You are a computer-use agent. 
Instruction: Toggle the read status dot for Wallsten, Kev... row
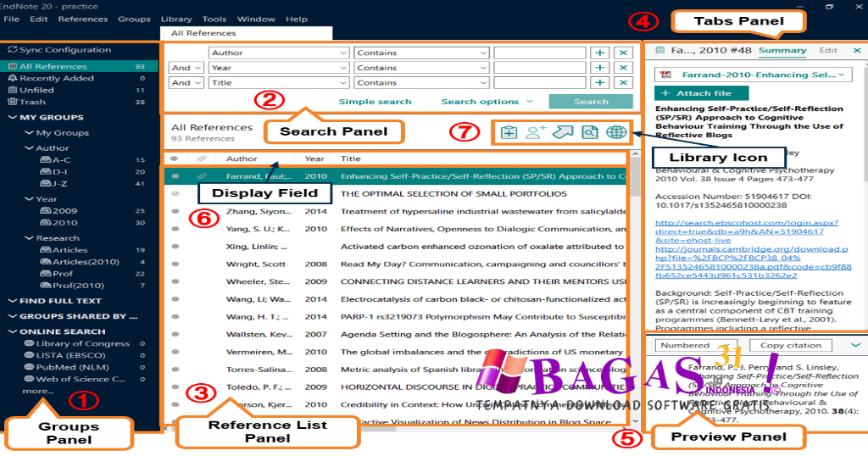click(x=175, y=334)
